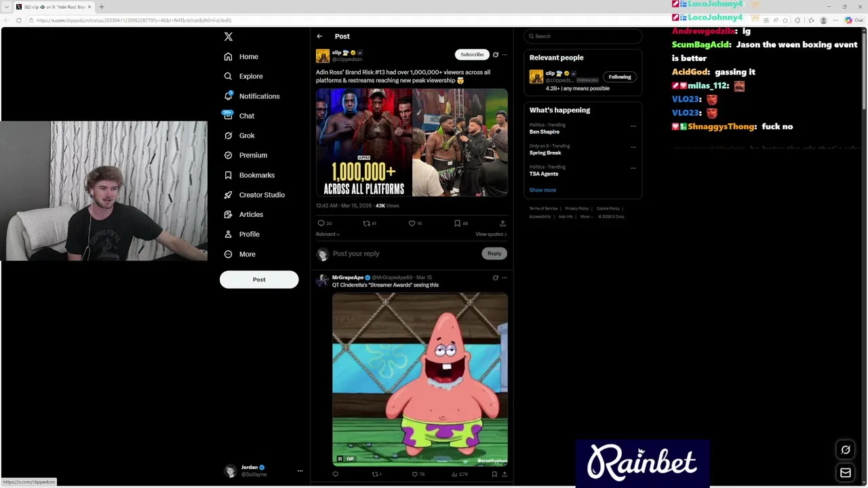
Task: Click the reply icon with 30 replies
Action: [321, 223]
